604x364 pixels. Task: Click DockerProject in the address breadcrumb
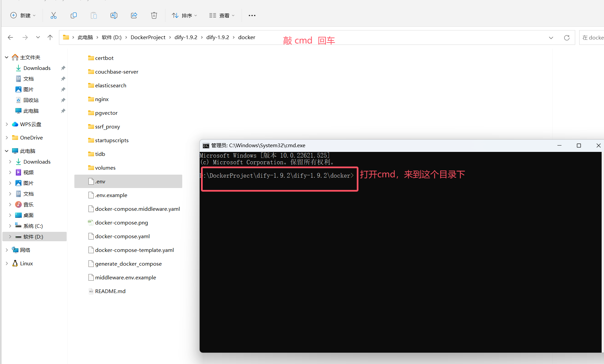pyautogui.click(x=148, y=37)
